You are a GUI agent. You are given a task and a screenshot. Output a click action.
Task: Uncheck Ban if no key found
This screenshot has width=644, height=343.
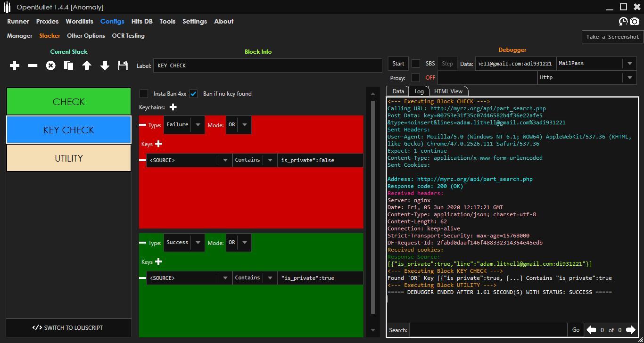point(193,94)
